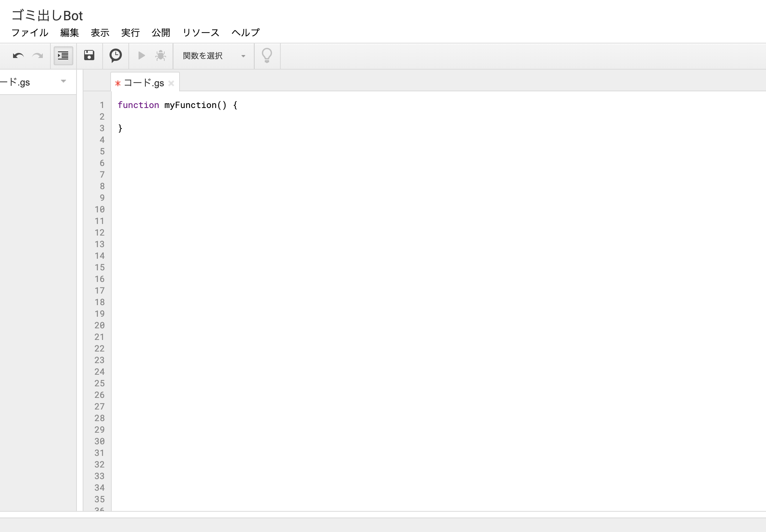Run the function with the play icon
The height and width of the screenshot is (532, 766).
141,55
